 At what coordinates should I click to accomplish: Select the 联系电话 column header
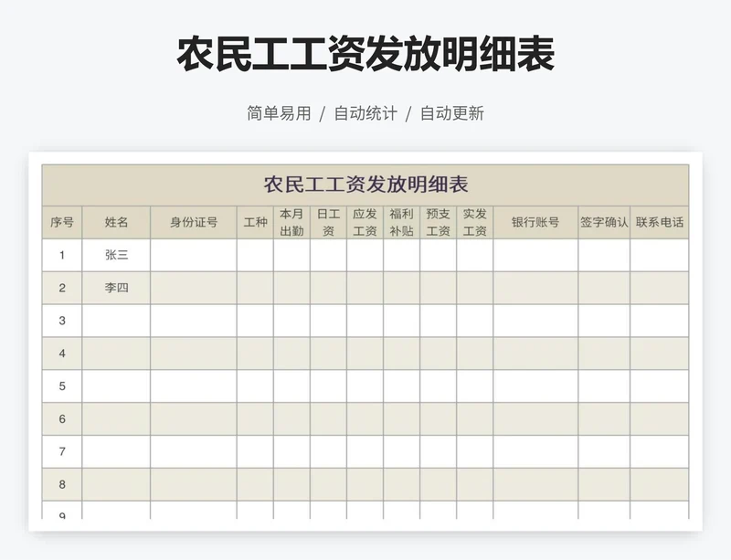tap(659, 222)
